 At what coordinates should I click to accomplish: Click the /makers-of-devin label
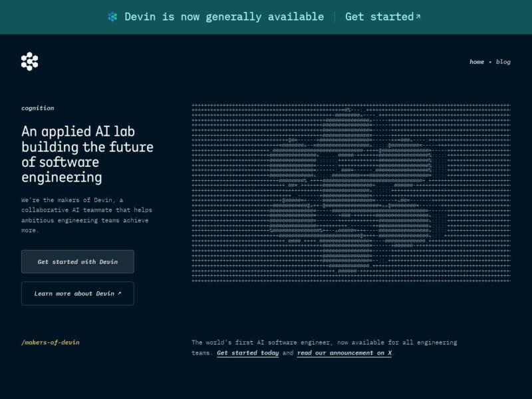pos(51,342)
